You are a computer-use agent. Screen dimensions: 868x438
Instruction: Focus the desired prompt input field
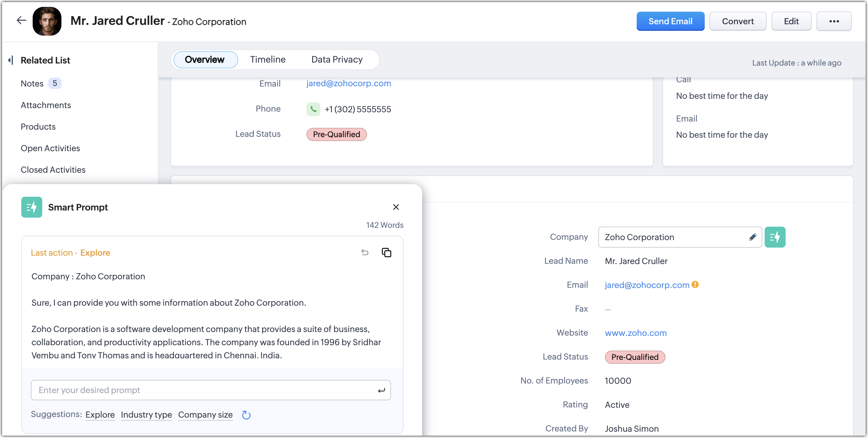pyautogui.click(x=202, y=390)
